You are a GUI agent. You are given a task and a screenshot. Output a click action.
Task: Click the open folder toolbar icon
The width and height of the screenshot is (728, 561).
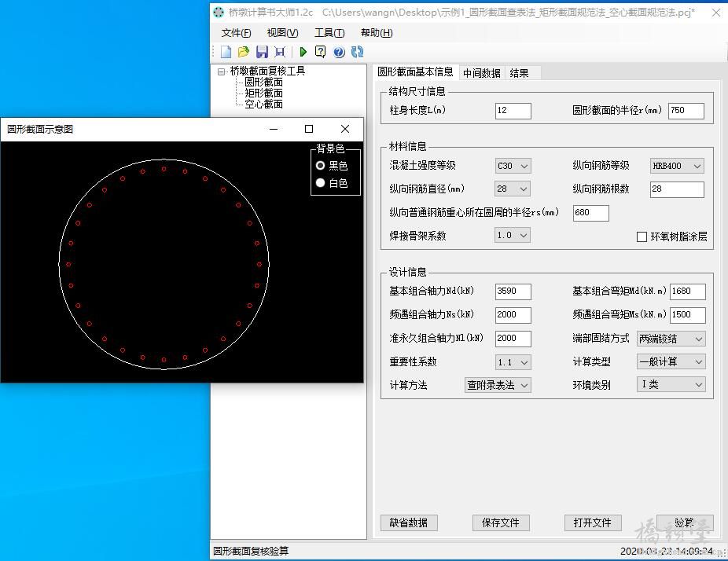243,52
